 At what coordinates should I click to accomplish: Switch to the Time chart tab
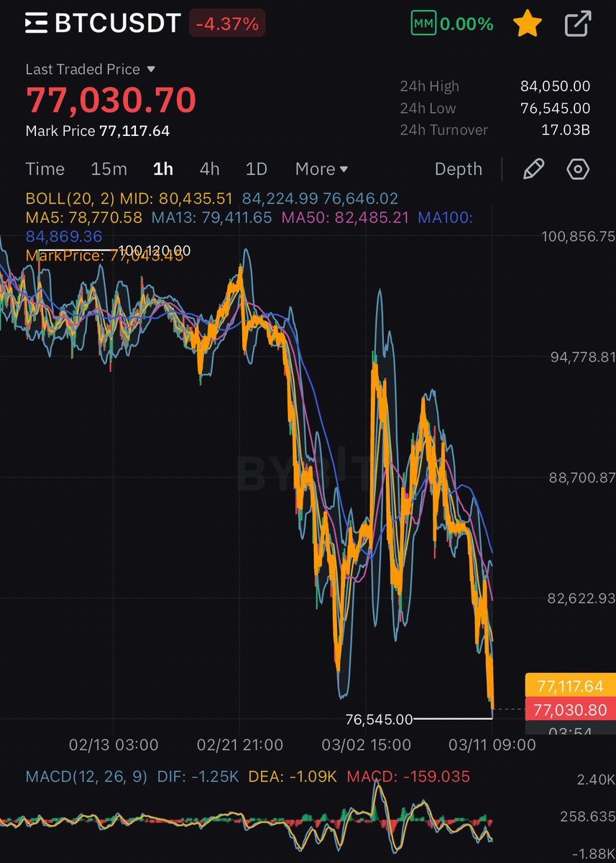coord(45,169)
